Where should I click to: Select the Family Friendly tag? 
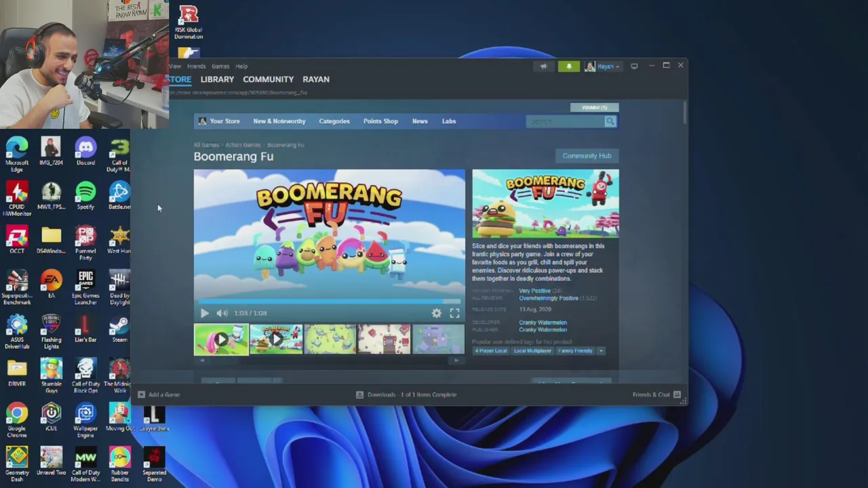(x=575, y=351)
